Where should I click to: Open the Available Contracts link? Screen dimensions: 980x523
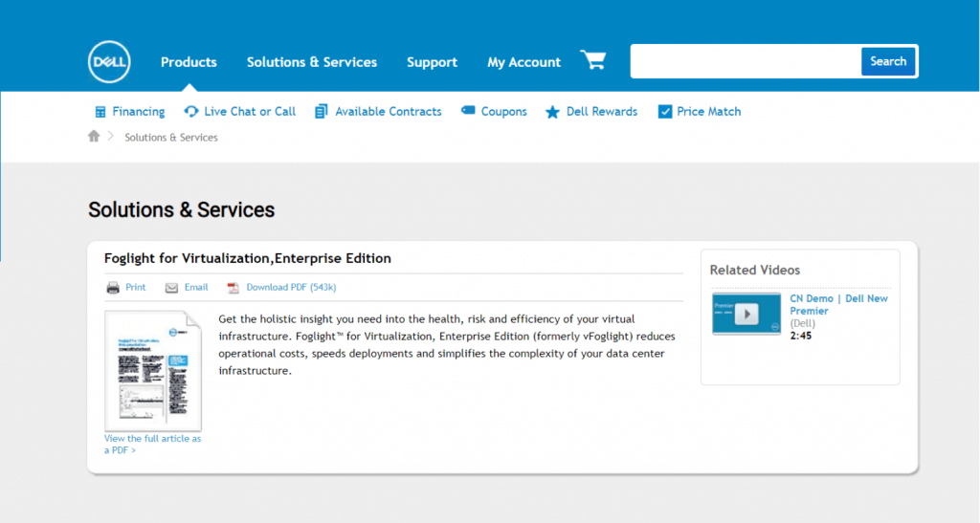(389, 111)
